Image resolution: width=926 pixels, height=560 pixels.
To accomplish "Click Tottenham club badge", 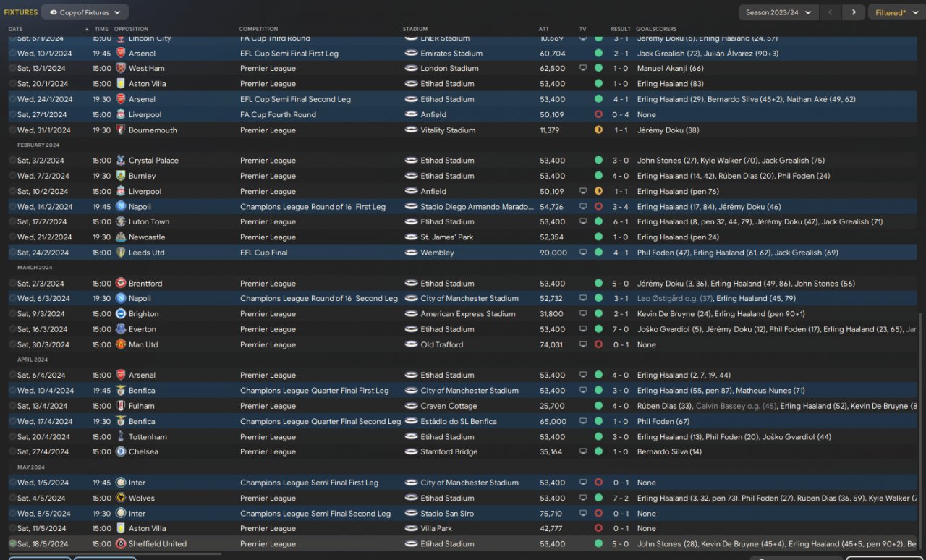I will [121, 437].
